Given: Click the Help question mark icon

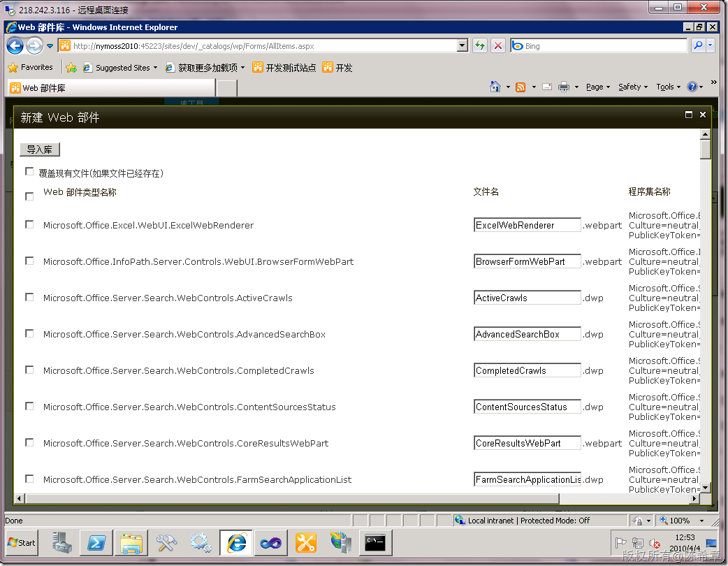Looking at the screenshot, I should click(x=692, y=87).
